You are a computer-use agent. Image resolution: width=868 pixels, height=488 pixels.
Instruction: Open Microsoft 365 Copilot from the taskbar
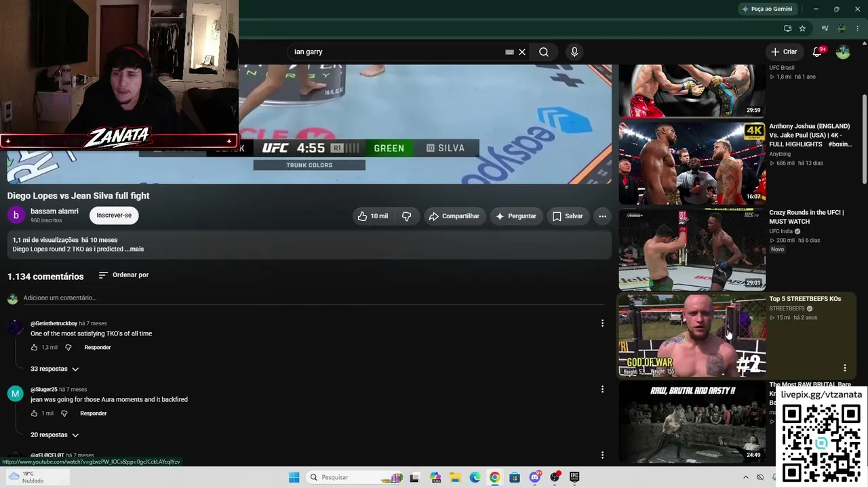point(435,477)
